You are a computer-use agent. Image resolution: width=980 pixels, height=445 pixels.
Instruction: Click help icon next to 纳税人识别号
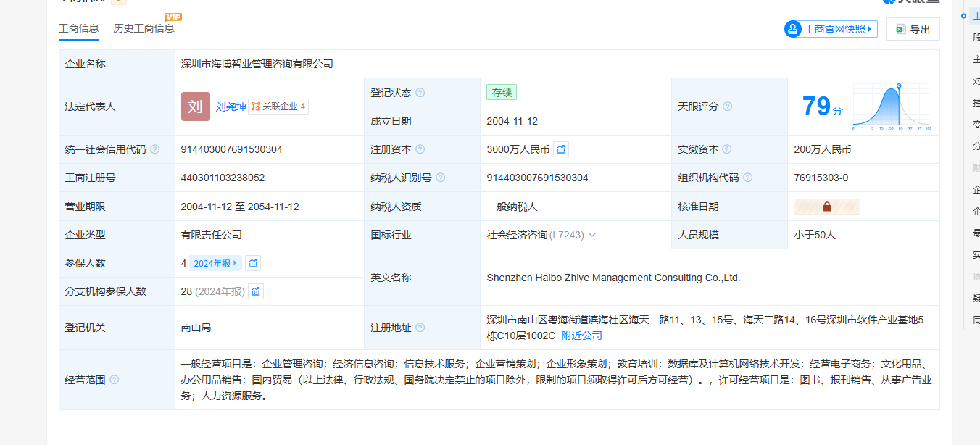[441, 178]
